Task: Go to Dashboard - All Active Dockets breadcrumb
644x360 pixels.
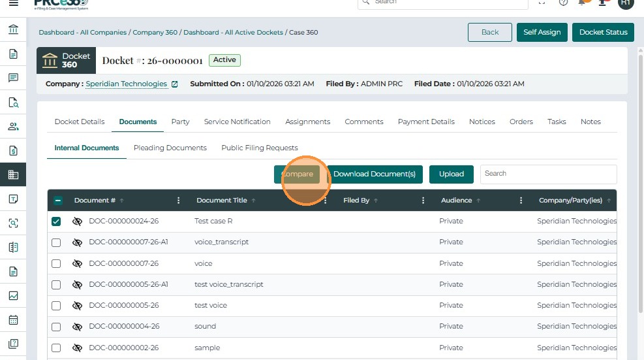Action: click(x=234, y=33)
